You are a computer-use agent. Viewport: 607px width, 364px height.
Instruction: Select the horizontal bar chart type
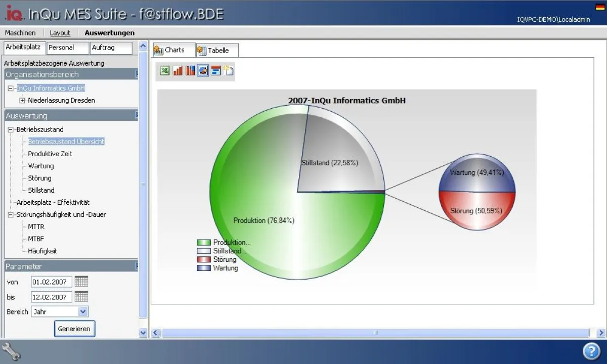pyautogui.click(x=216, y=71)
